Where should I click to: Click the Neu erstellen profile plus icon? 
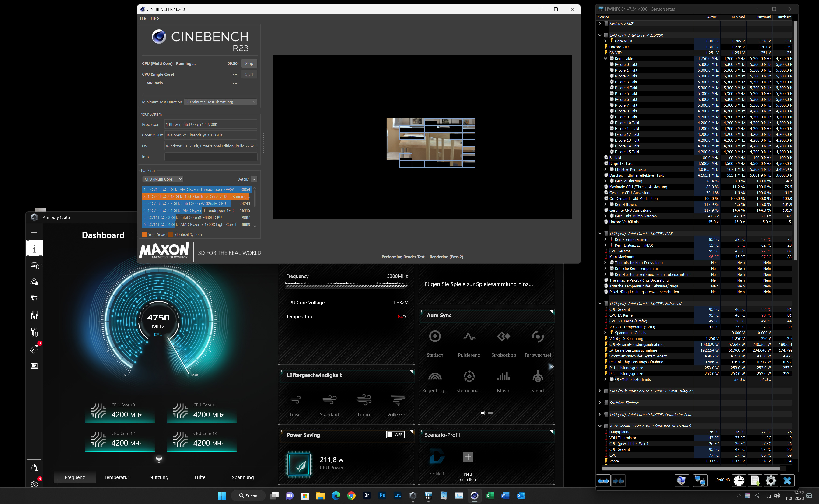pyautogui.click(x=468, y=457)
